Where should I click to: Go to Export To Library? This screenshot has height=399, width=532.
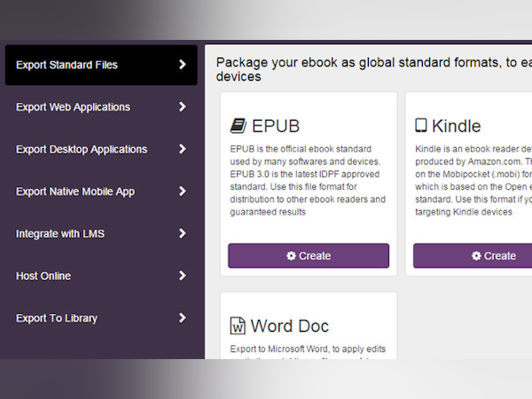coord(101,318)
